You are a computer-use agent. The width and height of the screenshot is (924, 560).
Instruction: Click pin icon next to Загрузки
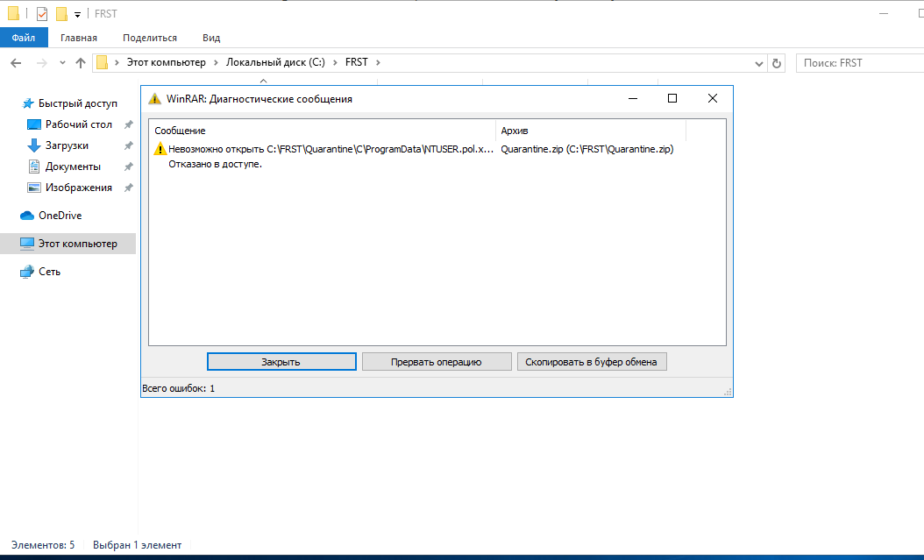129,146
